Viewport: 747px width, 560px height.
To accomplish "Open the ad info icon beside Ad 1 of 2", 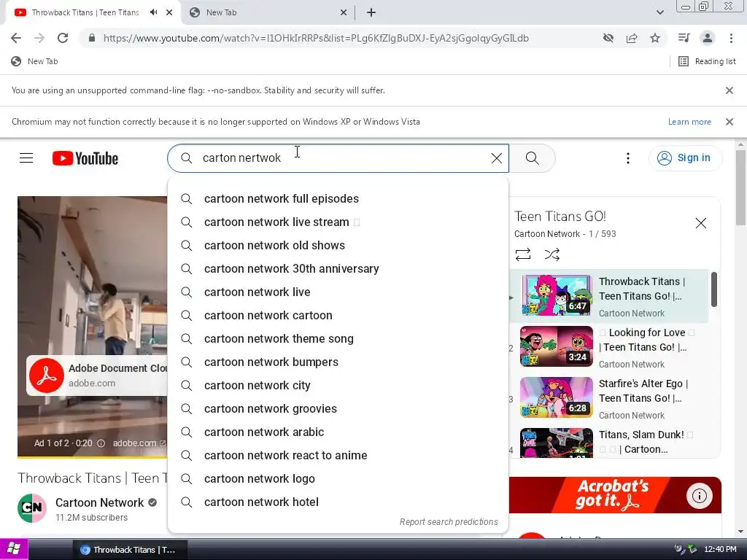I will point(101,443).
